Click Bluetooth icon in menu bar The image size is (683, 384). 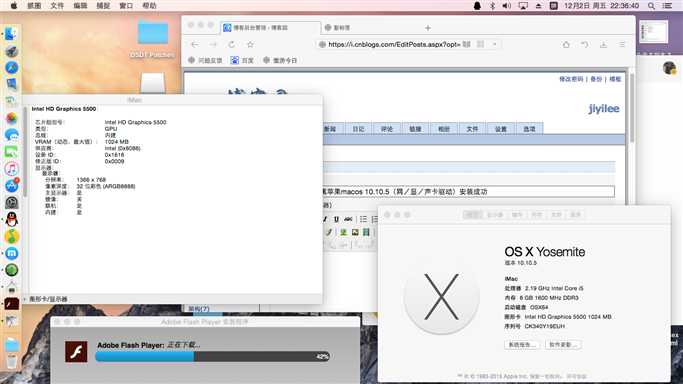coord(492,6)
